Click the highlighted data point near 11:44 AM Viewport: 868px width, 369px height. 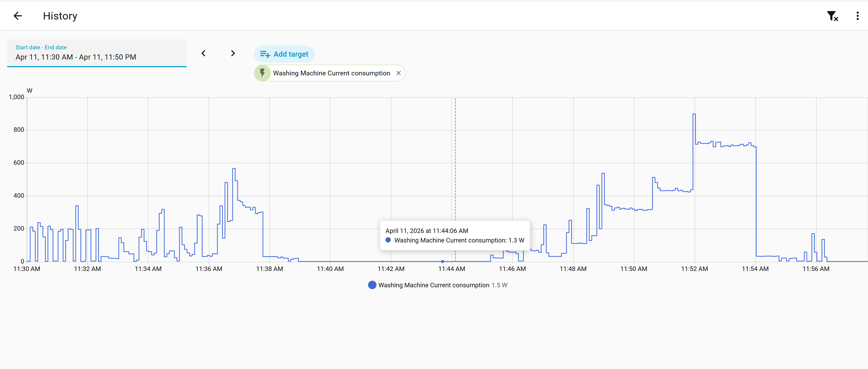pos(442,261)
